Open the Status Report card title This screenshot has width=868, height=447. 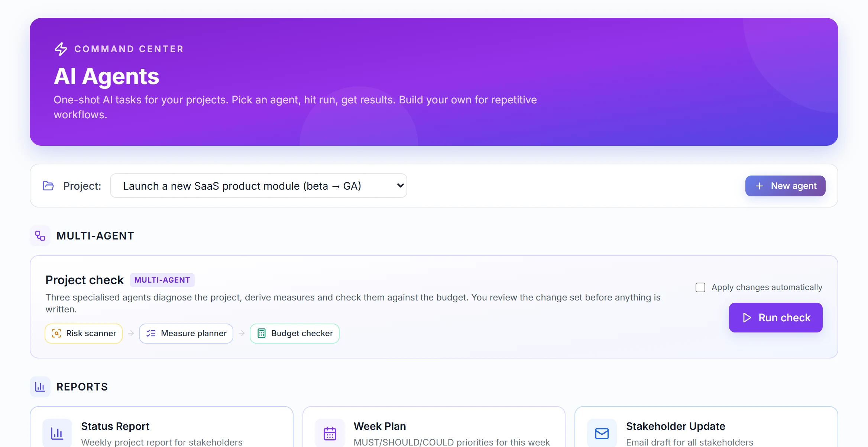pos(115,426)
